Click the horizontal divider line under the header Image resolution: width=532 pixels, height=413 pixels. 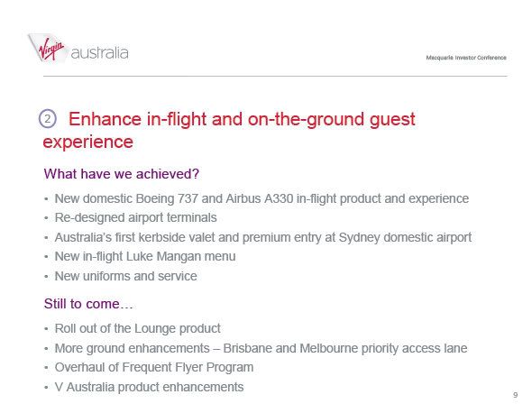pos(275,76)
